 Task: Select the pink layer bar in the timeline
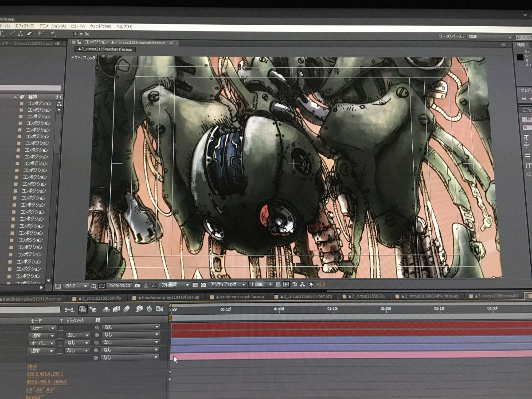350,355
